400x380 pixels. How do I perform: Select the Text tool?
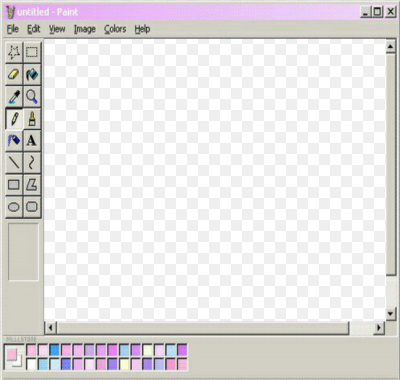tap(32, 141)
